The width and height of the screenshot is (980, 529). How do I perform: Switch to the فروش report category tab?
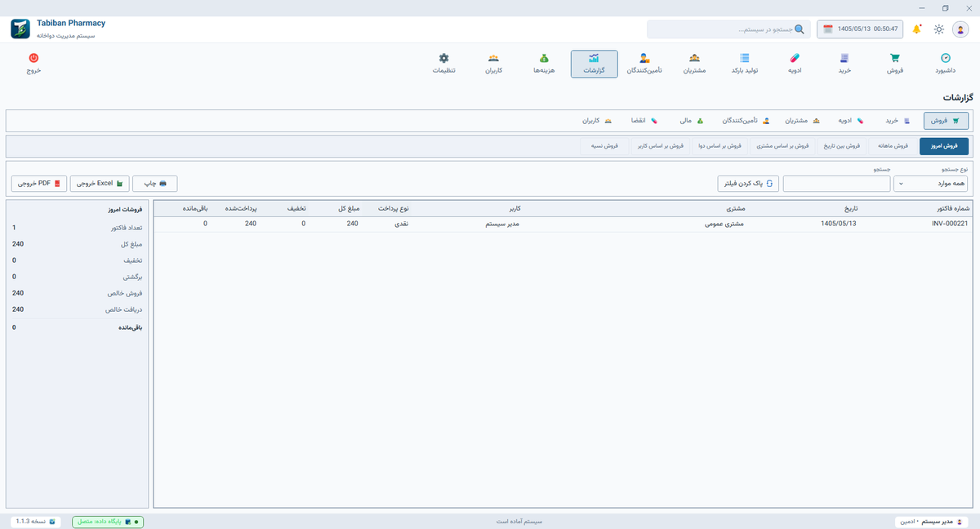click(x=946, y=121)
